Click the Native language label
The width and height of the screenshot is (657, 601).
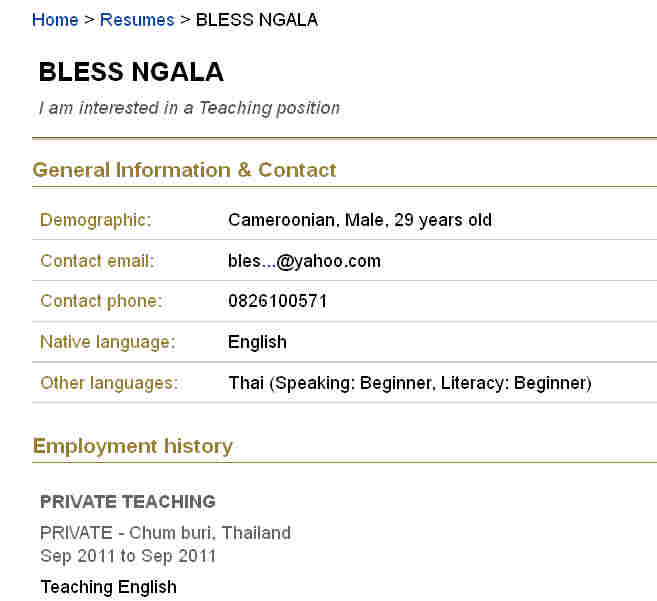click(x=107, y=342)
